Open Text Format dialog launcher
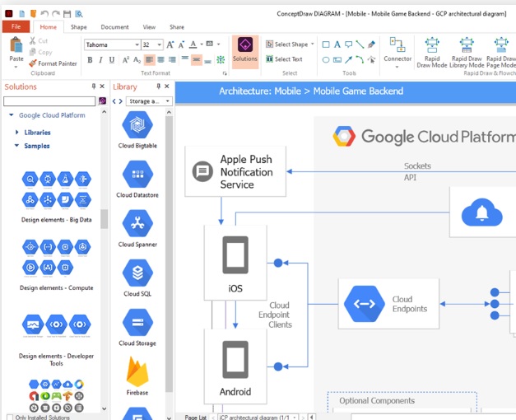This screenshot has height=420, width=516. 225,73
